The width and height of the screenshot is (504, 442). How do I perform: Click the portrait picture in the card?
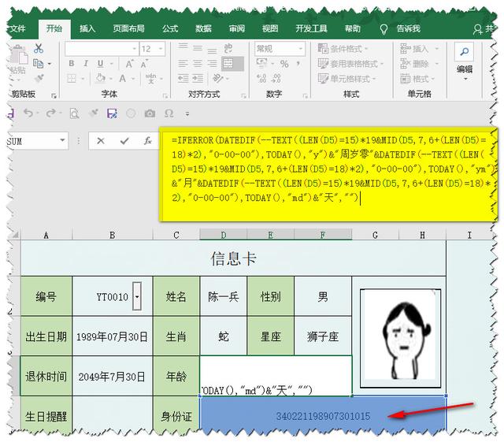click(400, 338)
